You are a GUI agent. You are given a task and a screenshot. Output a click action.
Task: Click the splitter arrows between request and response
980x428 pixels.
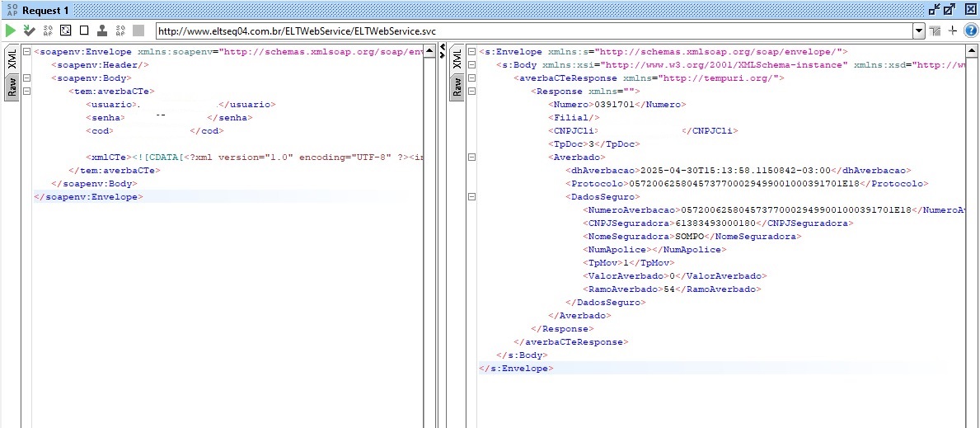[441, 54]
